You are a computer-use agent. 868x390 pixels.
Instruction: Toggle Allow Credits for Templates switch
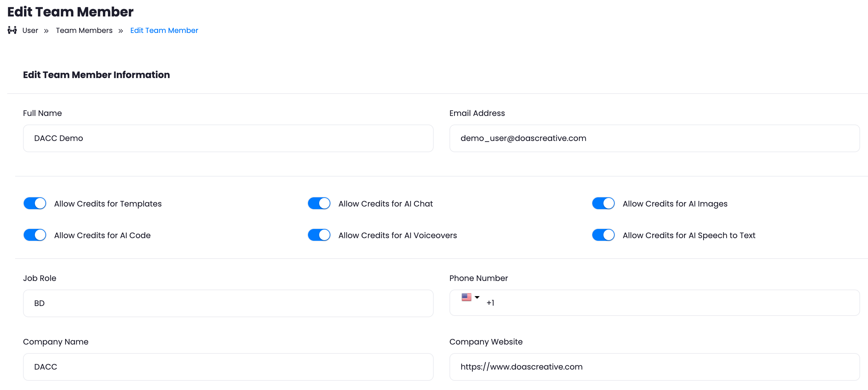(x=35, y=204)
